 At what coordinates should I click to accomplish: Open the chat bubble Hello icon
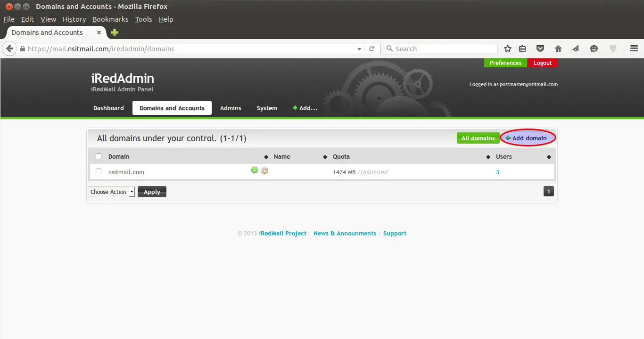coord(594,48)
